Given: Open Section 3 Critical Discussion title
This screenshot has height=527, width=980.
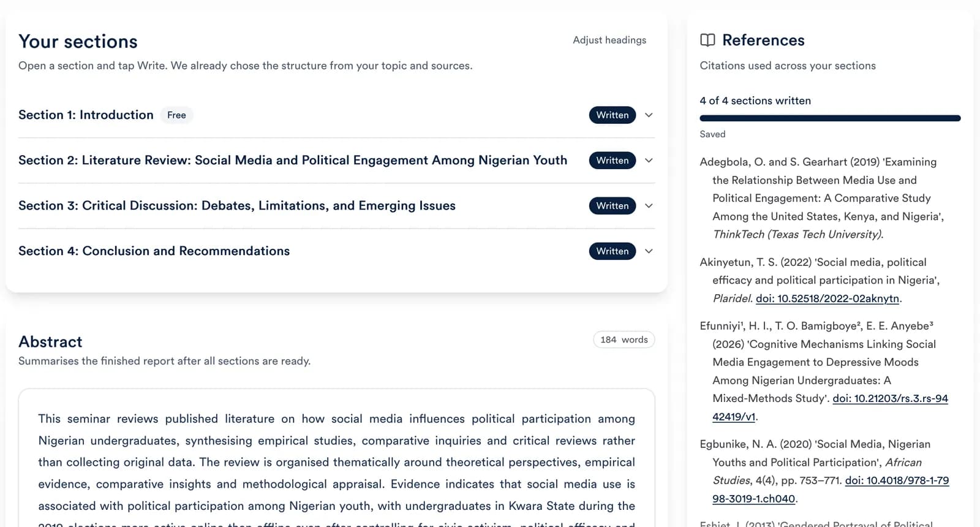Looking at the screenshot, I should [x=237, y=206].
